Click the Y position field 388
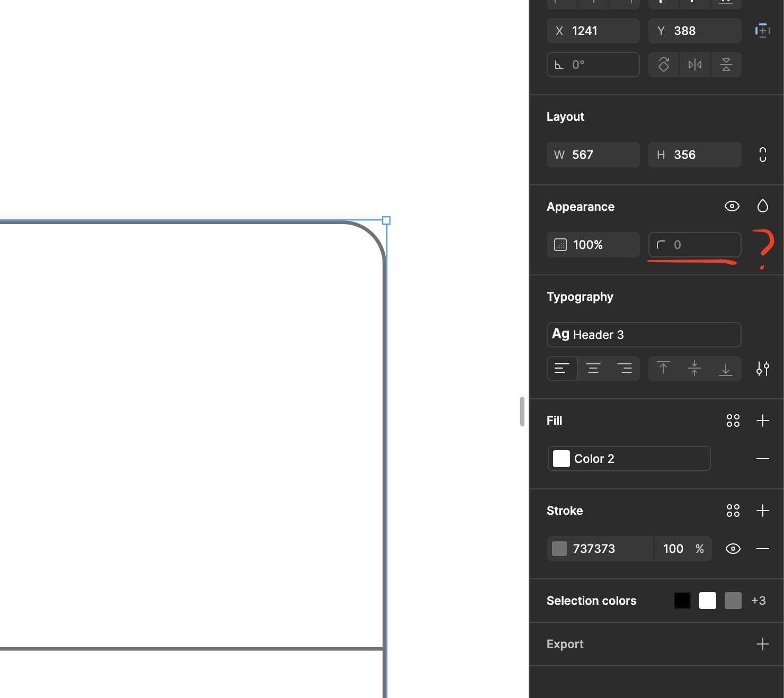784x698 pixels. pos(695,31)
